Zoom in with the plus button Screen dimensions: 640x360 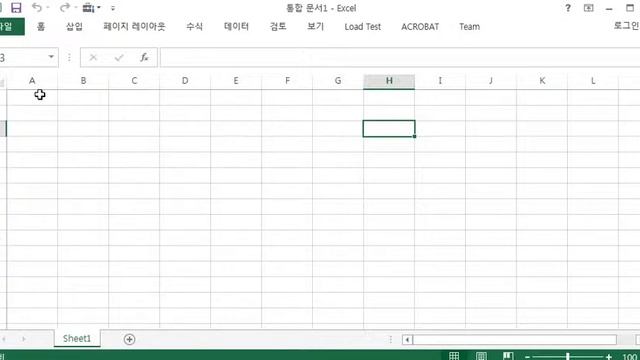[609, 357]
